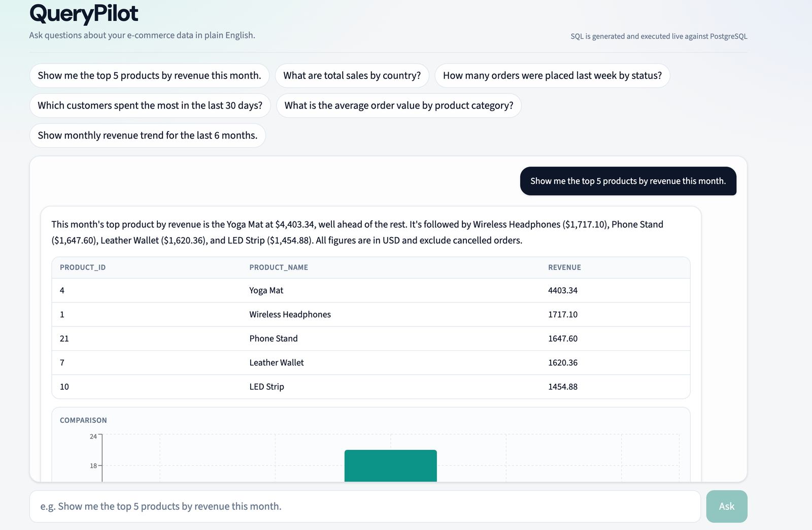The image size is (812, 530).
Task: Click the REVENUE column header
Action: pos(564,268)
